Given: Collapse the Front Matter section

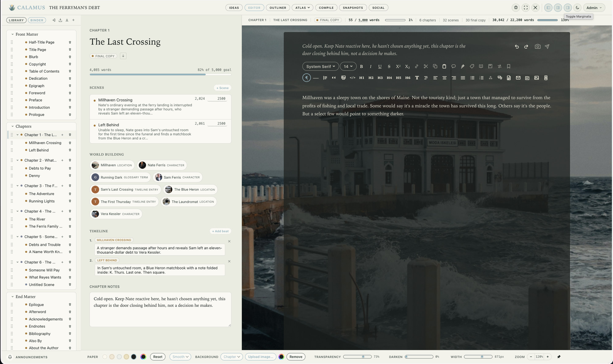Looking at the screenshot, I should (13, 34).
